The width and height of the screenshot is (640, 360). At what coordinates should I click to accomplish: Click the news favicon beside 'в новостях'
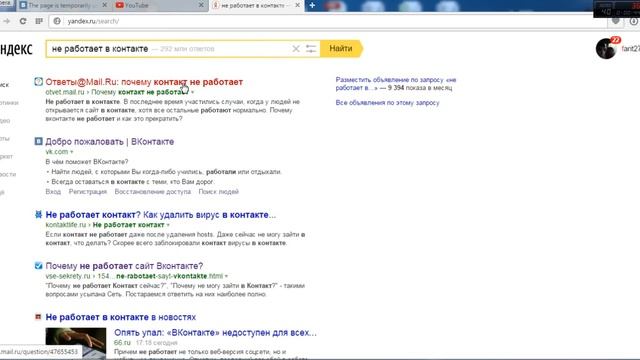point(38,317)
